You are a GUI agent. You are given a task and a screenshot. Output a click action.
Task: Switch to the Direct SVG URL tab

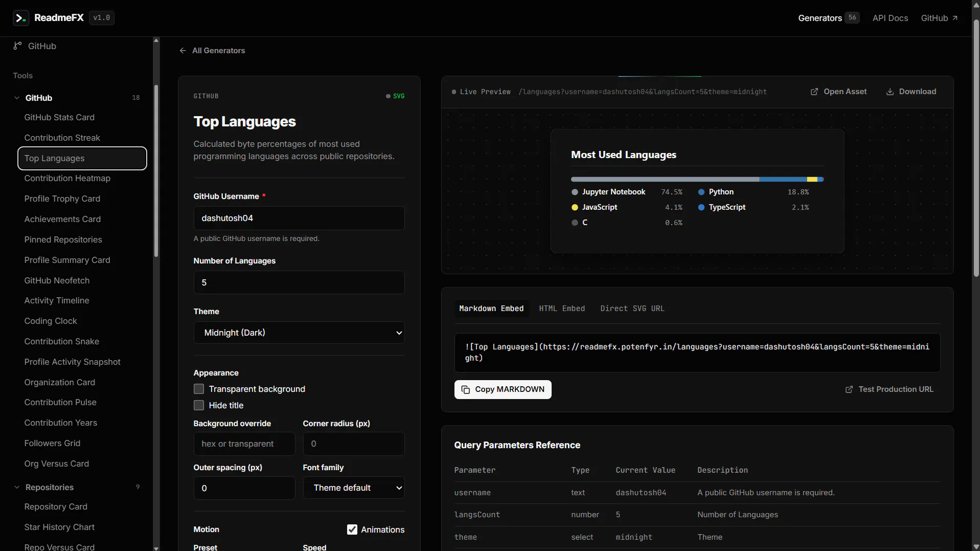(x=632, y=308)
